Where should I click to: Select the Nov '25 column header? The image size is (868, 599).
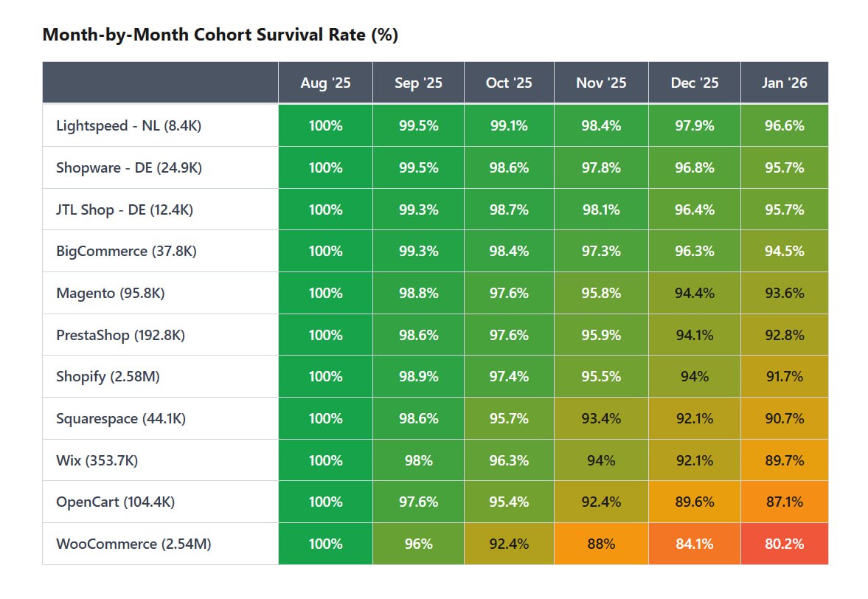pos(601,83)
